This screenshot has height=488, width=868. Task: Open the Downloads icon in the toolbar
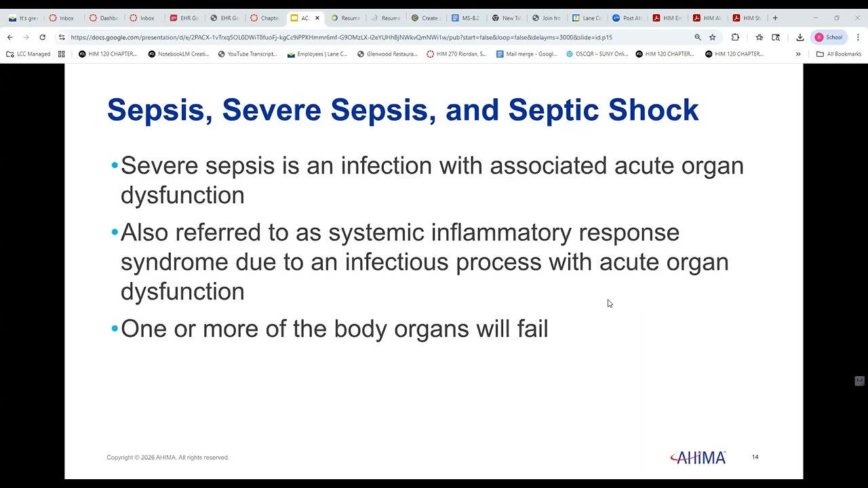800,37
